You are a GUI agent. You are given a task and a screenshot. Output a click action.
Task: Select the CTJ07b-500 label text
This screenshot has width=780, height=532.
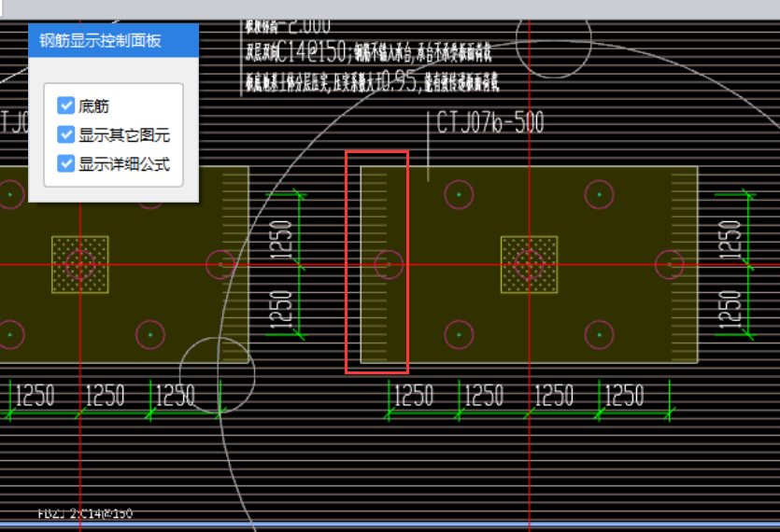tap(490, 122)
